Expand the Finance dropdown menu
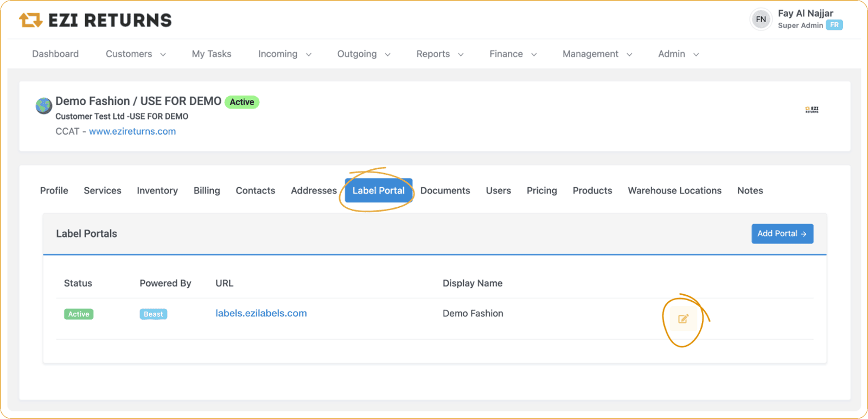The width and height of the screenshot is (868, 419). click(x=513, y=54)
